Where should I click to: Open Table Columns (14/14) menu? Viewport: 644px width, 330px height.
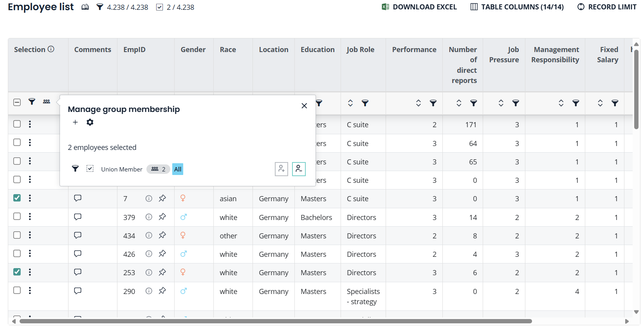click(x=517, y=7)
